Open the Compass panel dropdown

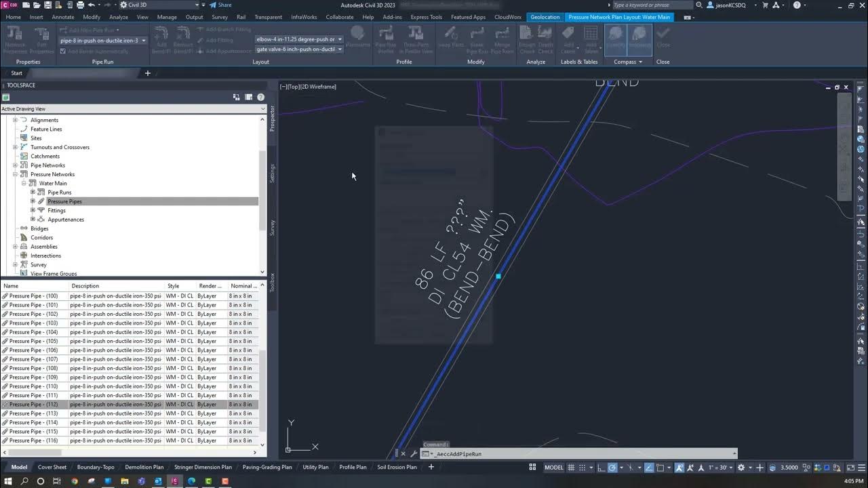tap(628, 62)
